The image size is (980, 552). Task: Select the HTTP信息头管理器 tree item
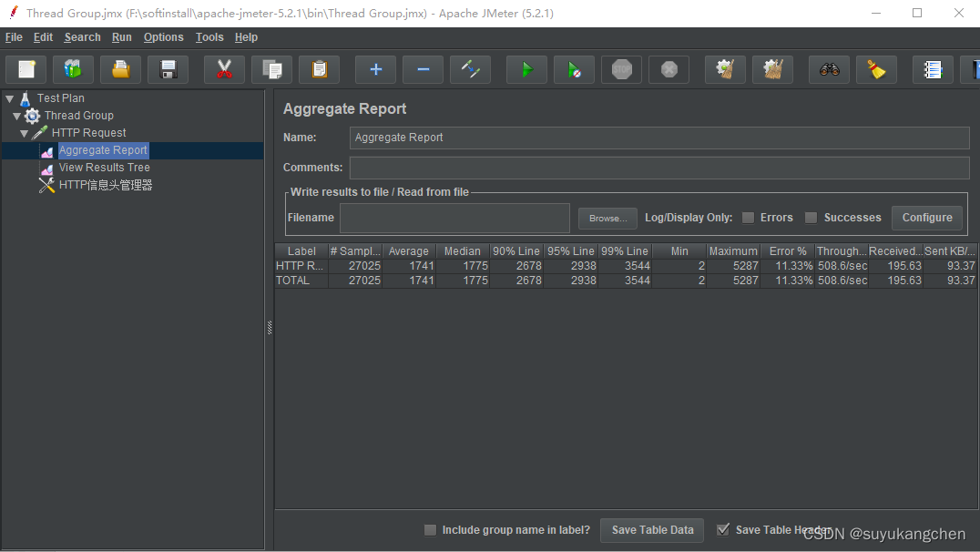click(106, 185)
